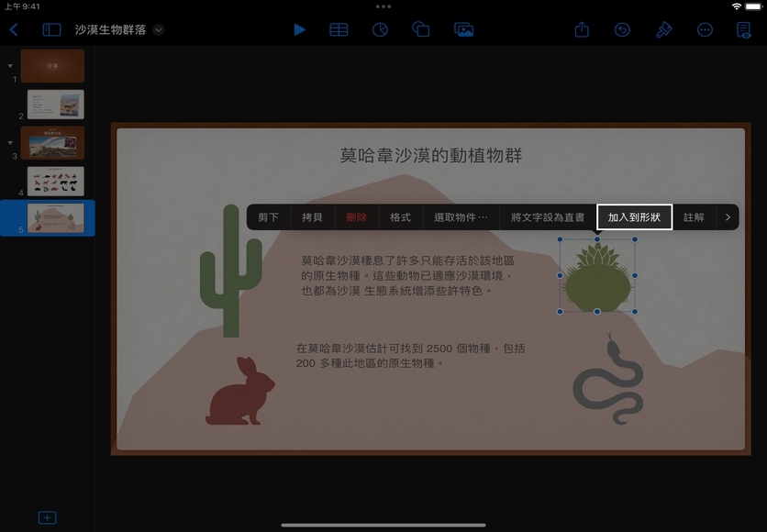Image resolution: width=767 pixels, height=532 pixels.
Task: Toggle the slide navigator sidebar
Action: [51, 29]
